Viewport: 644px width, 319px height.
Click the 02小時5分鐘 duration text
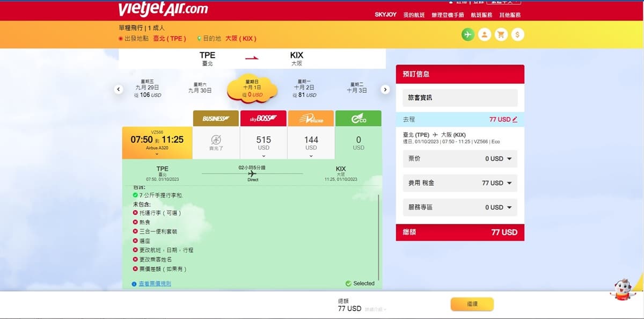(x=252, y=168)
